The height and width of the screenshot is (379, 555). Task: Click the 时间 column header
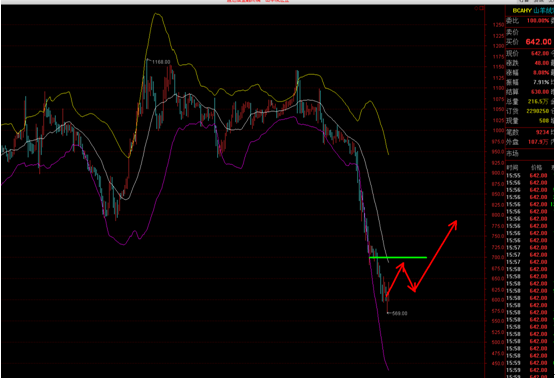point(511,167)
